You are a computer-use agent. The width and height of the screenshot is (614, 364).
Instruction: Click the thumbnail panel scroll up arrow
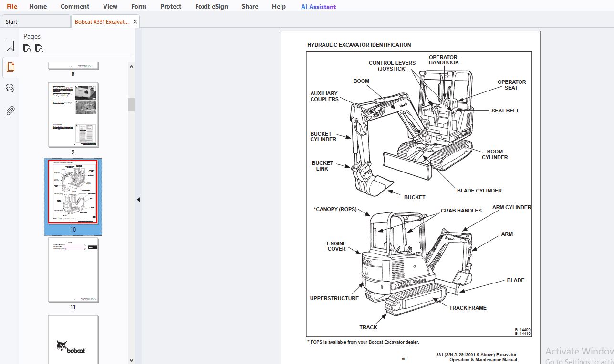[131, 67]
